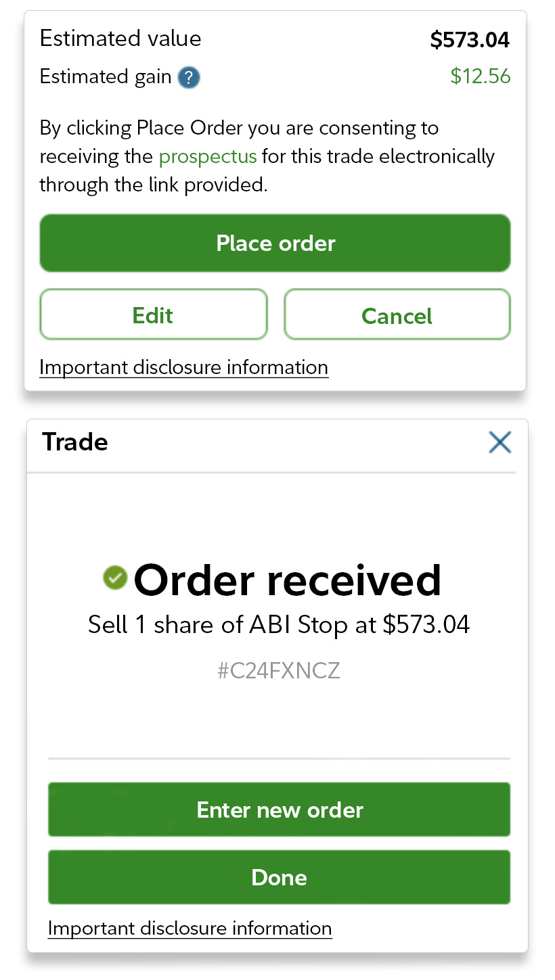The width and height of the screenshot is (555, 980).
Task: Click Enter new order
Action: pyautogui.click(x=279, y=810)
